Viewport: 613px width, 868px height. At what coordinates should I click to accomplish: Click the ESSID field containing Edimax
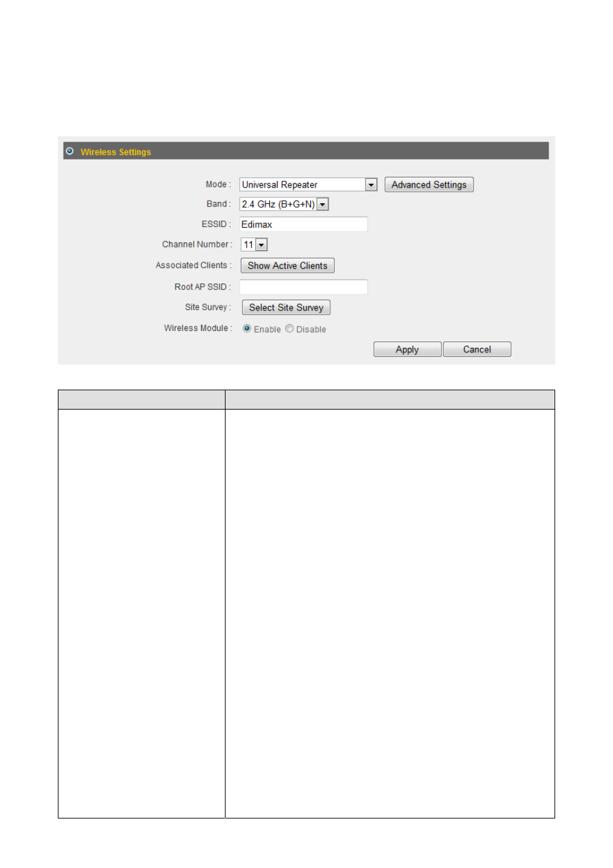[303, 224]
